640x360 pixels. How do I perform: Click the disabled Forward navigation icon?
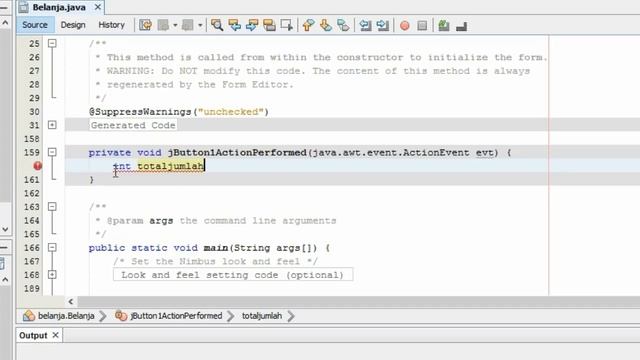point(188,25)
